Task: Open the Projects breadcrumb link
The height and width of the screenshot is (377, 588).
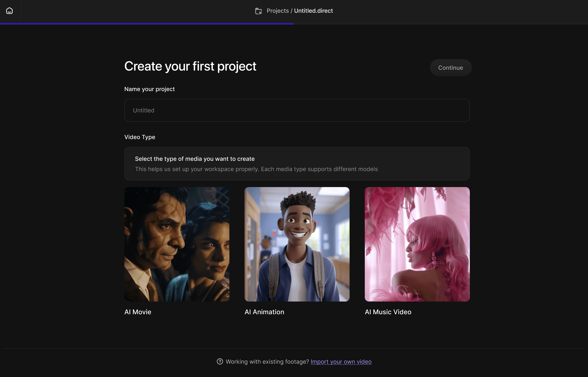Action: point(278,11)
